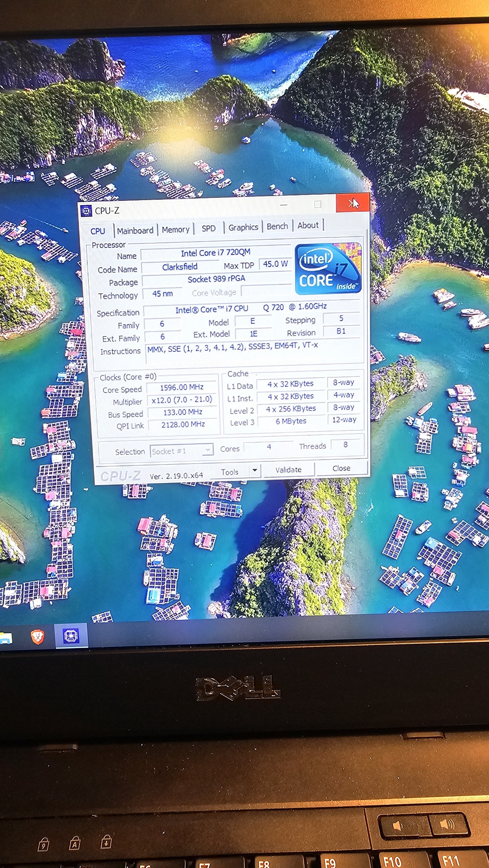Click the Level 3 12-way field
Screen dimensions: 489x868
(344, 420)
